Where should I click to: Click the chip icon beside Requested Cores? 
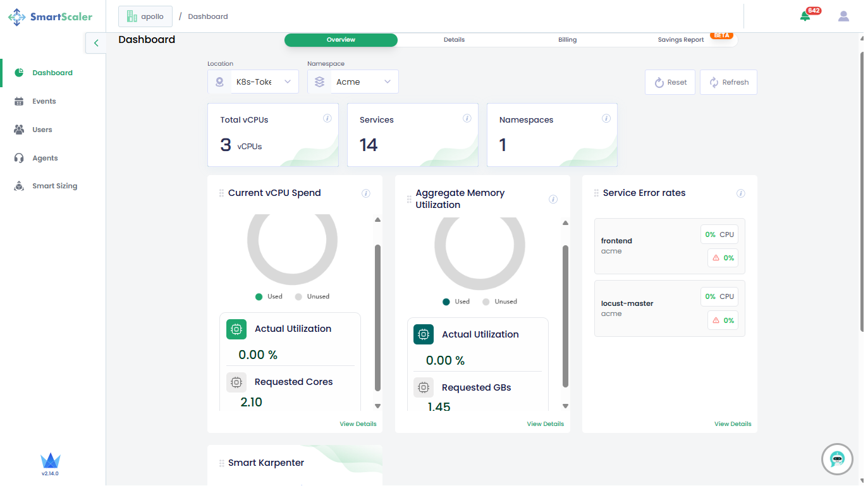coord(236,382)
